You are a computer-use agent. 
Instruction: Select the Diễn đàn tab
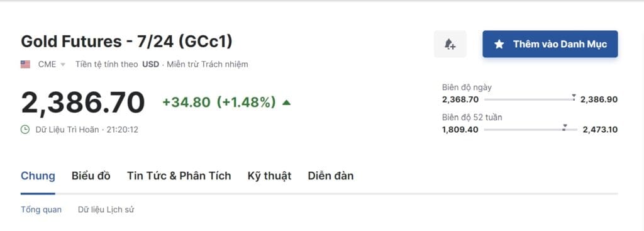(331, 176)
